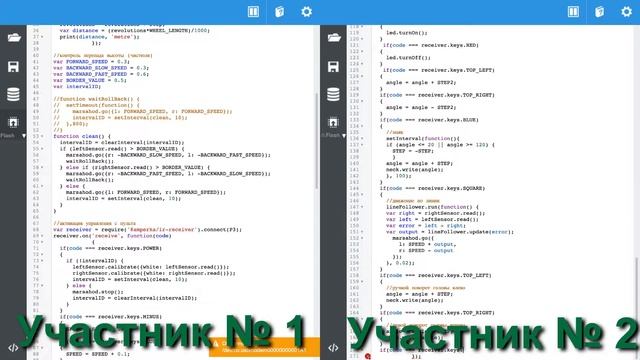Click 'if(code === receiver.keys.MINUS)' line
The image size is (640, 360).
click(x=111, y=317)
